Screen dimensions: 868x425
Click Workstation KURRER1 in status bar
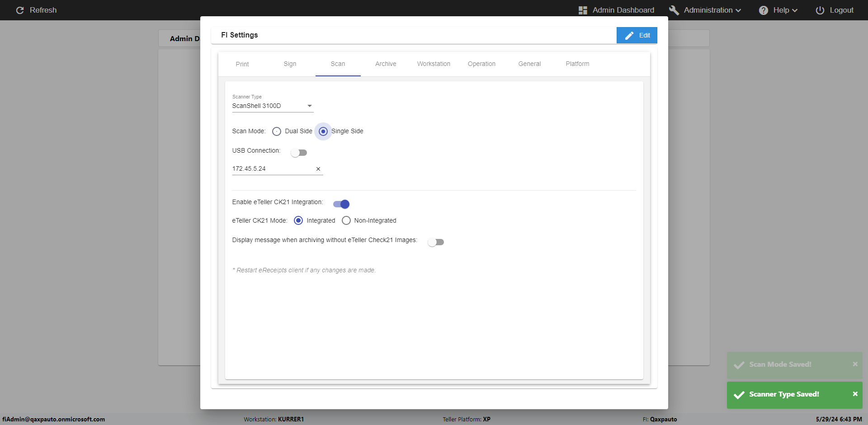(274, 419)
